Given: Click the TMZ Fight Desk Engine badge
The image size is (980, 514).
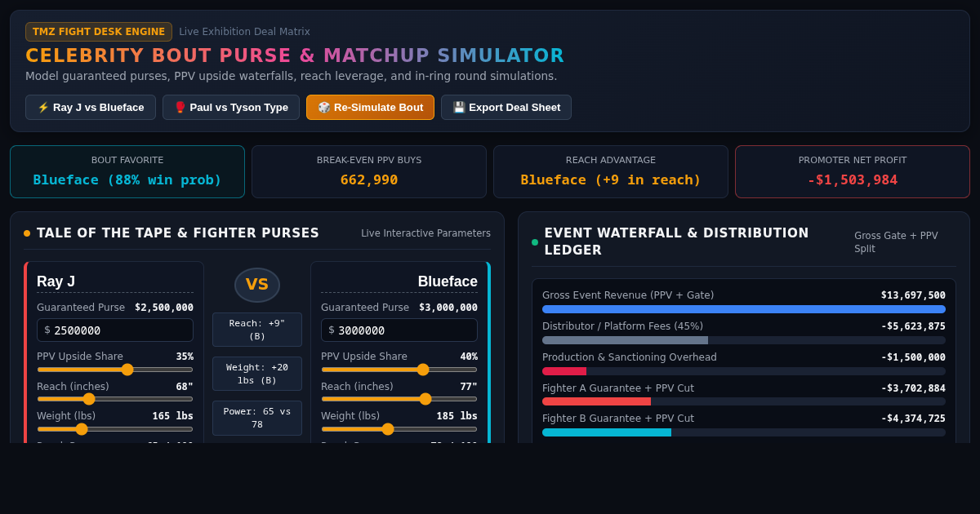Looking at the screenshot, I should coord(99,32).
